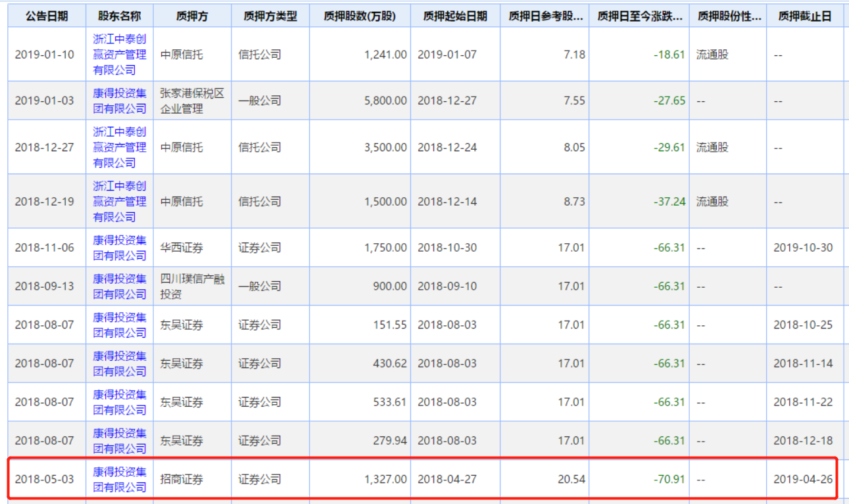The image size is (849, 504).
Task: Select announcement date 2019-01-10
Action: coord(45,55)
